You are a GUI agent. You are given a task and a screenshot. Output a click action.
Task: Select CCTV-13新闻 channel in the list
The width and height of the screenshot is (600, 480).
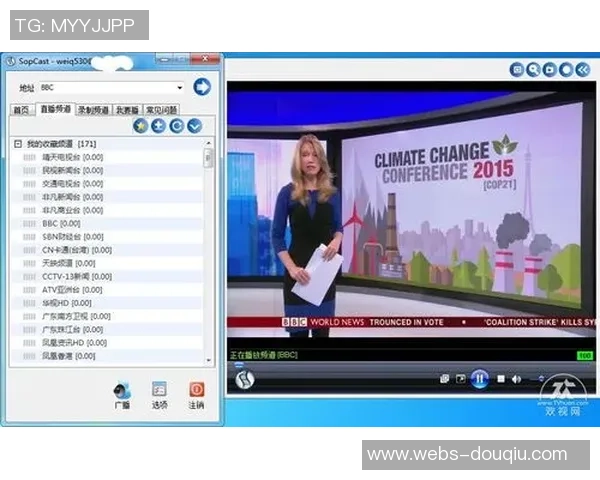pos(68,276)
